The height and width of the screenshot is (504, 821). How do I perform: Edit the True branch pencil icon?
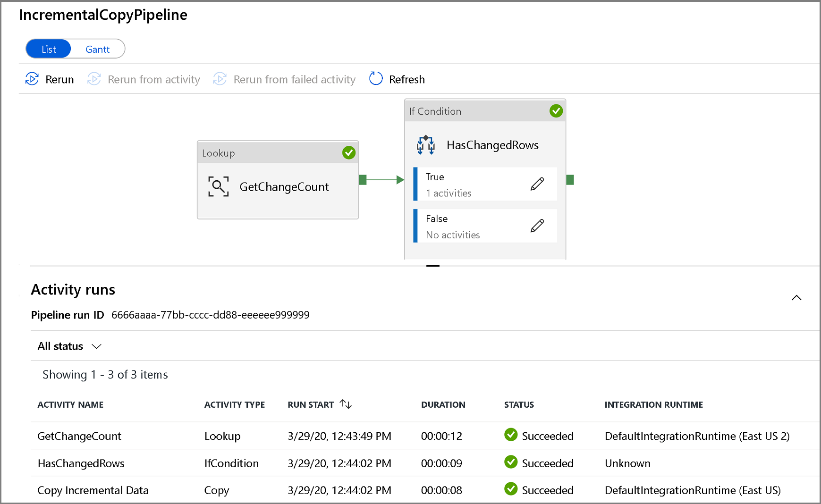coord(537,184)
